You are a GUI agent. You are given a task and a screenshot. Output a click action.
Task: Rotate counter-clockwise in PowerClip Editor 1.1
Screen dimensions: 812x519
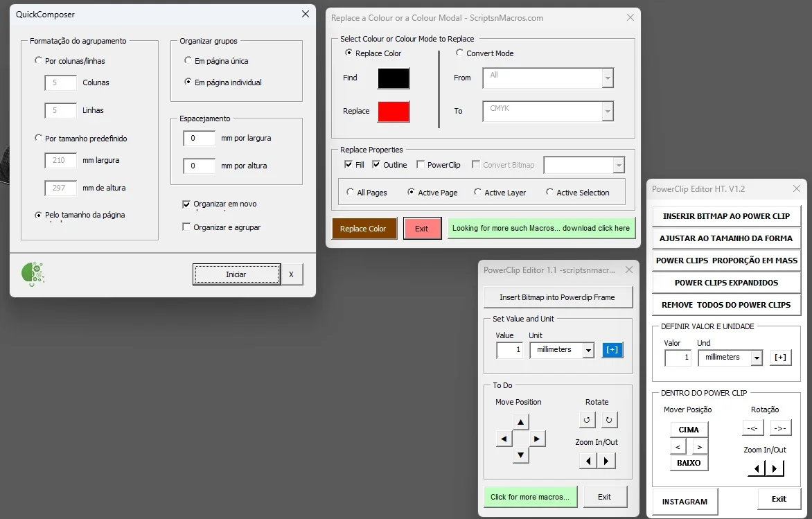587,420
